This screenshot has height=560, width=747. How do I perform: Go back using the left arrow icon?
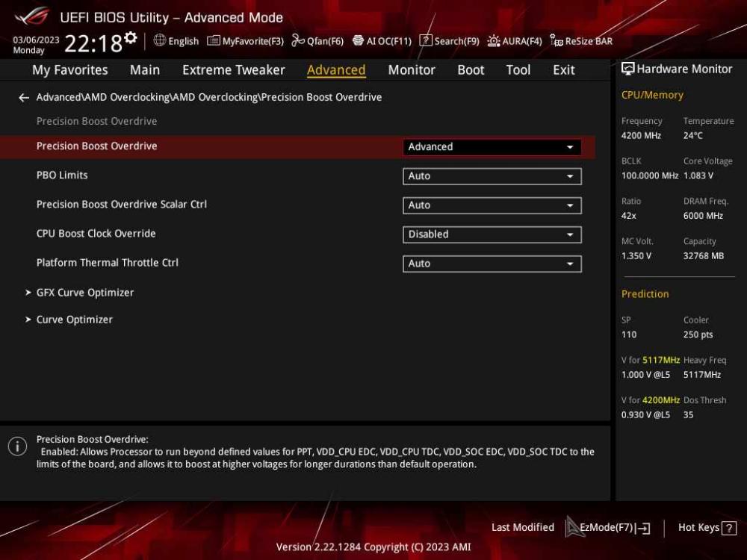pos(24,98)
